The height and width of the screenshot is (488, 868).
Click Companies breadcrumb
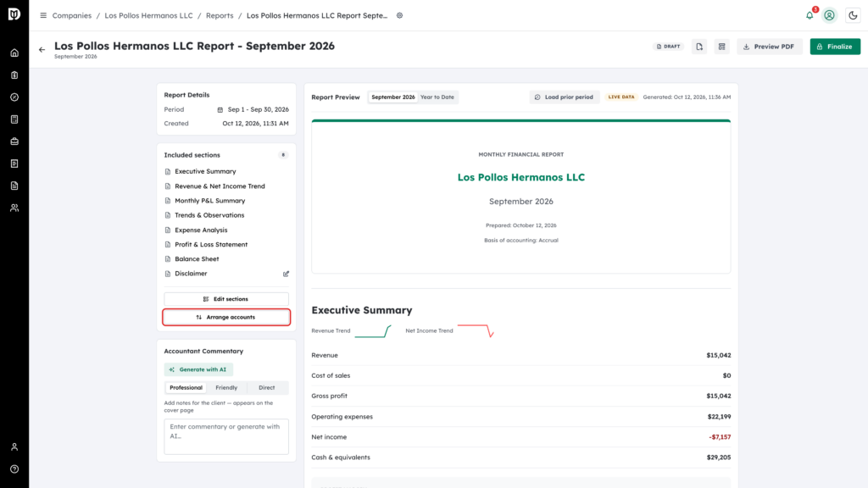point(72,15)
